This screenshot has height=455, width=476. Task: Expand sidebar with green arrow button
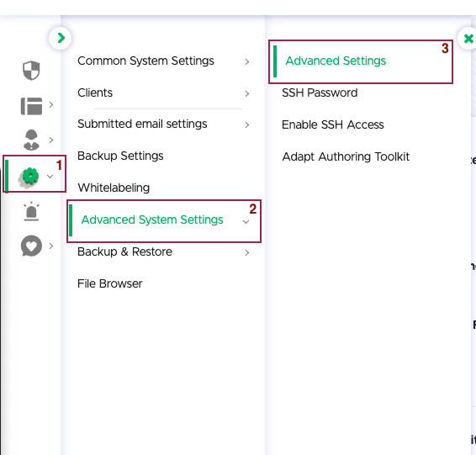coord(61,38)
